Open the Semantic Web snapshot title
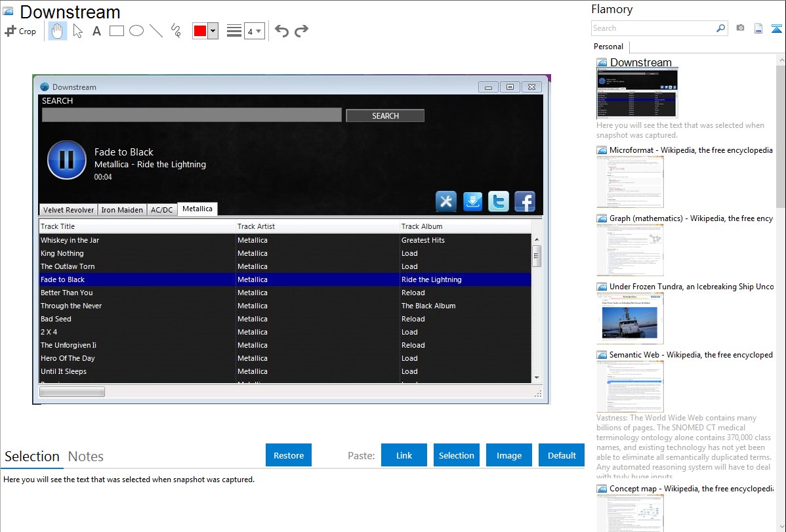 691,354
